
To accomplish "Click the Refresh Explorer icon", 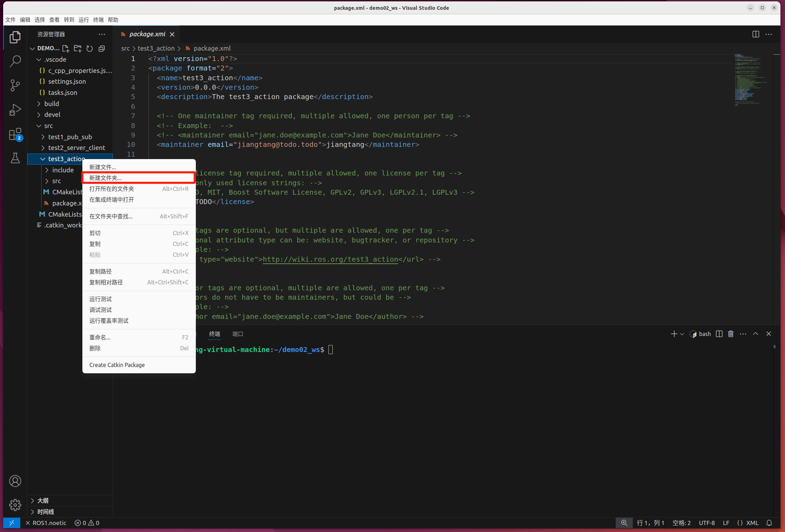I will pos(90,48).
